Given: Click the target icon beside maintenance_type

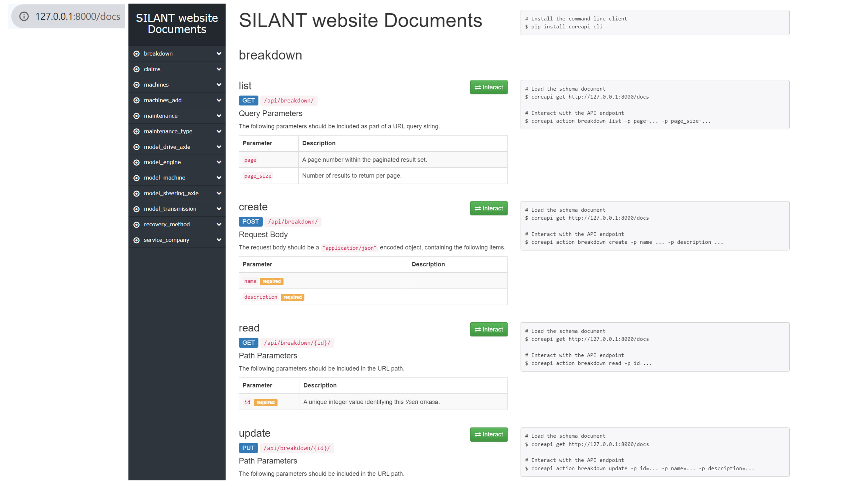Looking at the screenshot, I should 136,131.
